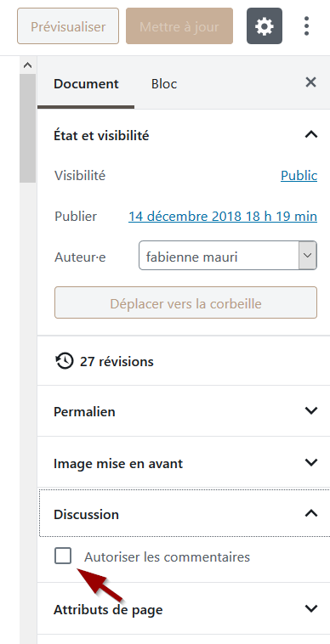The height and width of the screenshot is (644, 330).
Task: Click the Mettre à jour button
Action: click(x=179, y=26)
